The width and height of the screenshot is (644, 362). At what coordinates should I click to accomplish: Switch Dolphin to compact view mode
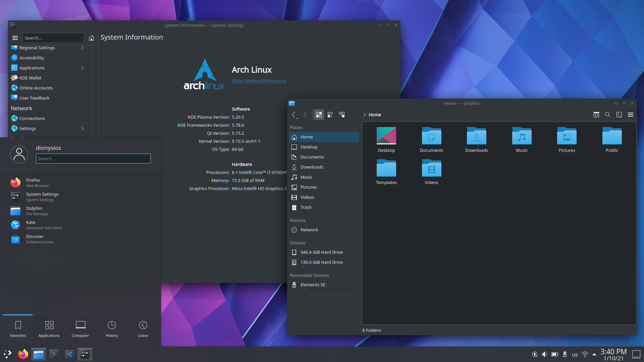[330, 115]
